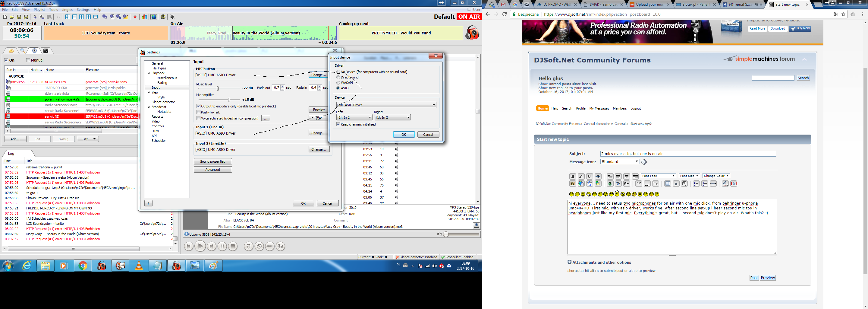The image size is (868, 309).
Task: Click the large Play button
Action: tap(200, 246)
